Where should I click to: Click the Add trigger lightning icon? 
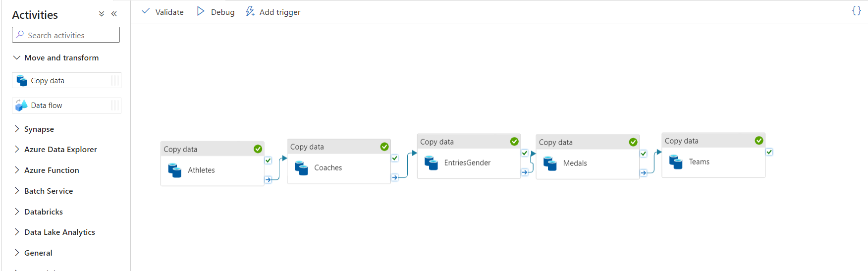250,11
